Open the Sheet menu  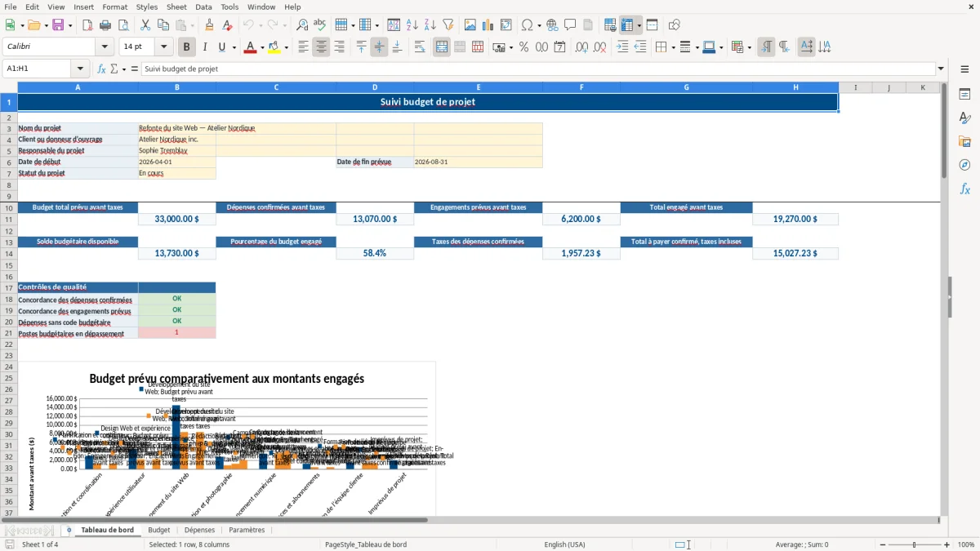176,7
